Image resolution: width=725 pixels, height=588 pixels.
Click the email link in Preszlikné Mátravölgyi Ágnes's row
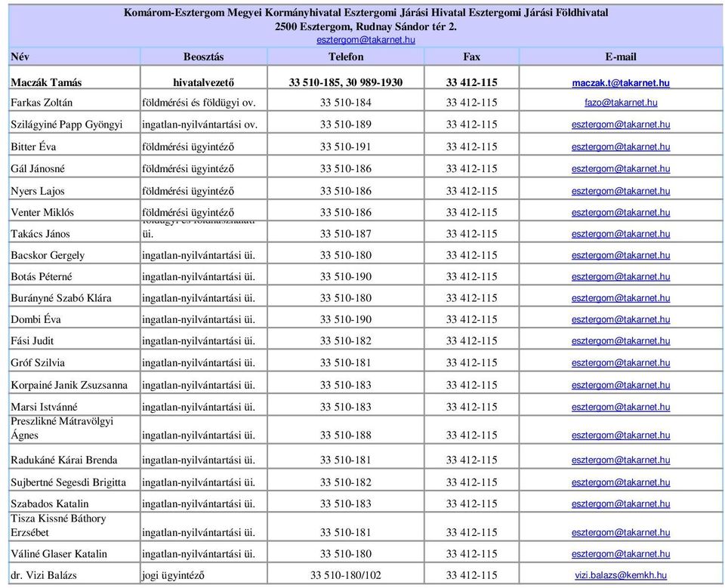[x=621, y=435]
